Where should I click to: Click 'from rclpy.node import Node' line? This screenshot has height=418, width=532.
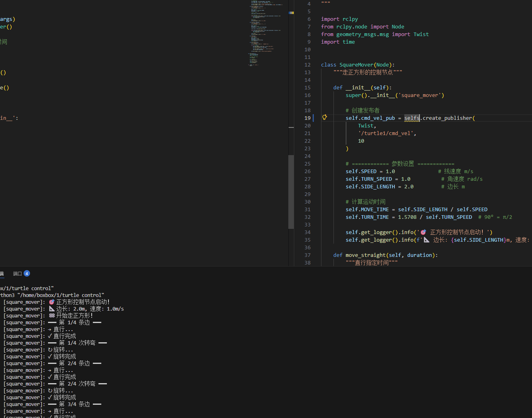tap(363, 27)
